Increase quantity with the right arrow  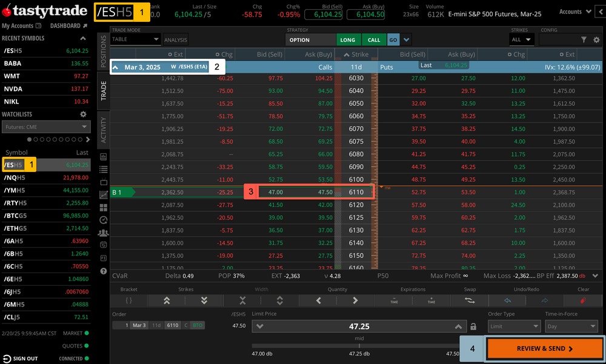coord(355,300)
